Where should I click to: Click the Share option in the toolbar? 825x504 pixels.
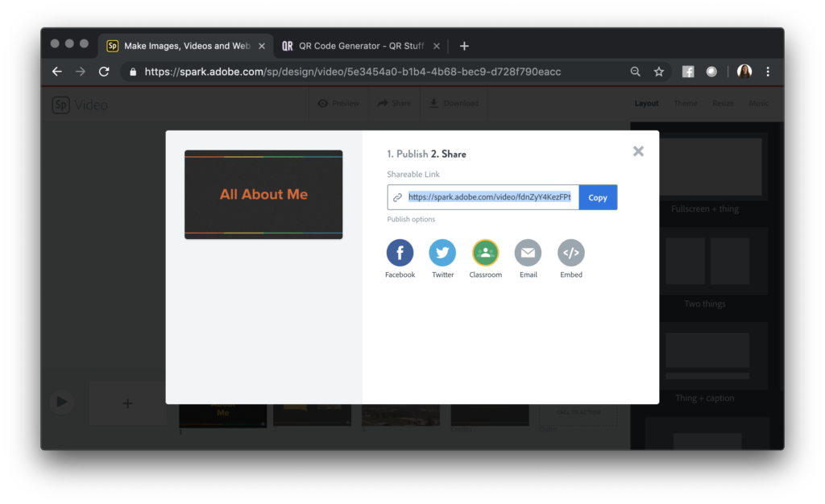click(394, 104)
